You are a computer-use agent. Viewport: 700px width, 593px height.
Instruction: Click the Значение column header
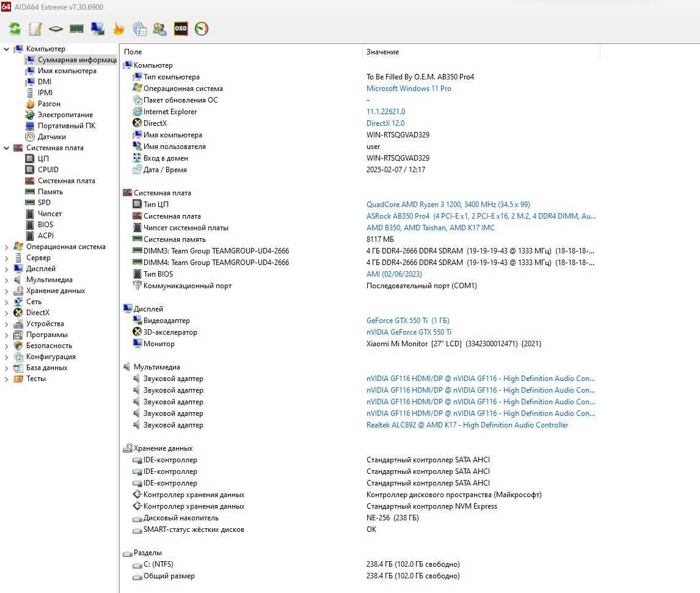click(481, 52)
